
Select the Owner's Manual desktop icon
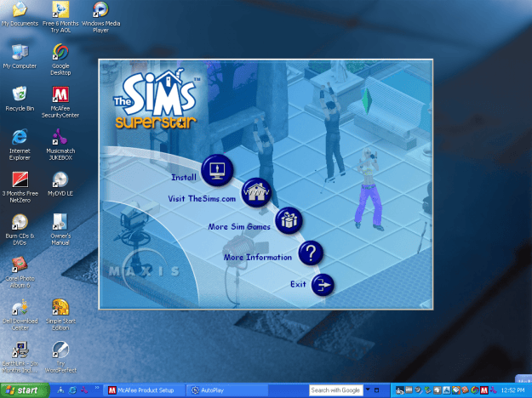coord(60,230)
